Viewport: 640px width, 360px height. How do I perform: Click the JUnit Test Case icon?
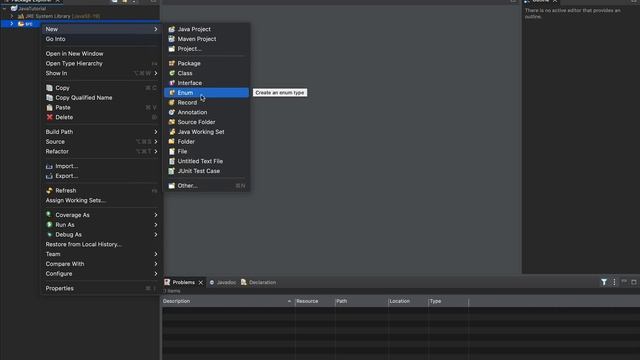pos(172,171)
